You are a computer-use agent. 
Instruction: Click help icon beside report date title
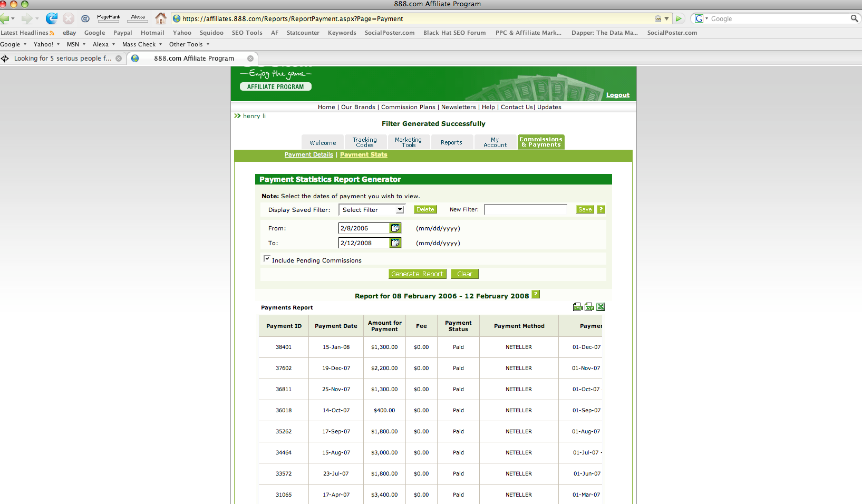(x=536, y=295)
